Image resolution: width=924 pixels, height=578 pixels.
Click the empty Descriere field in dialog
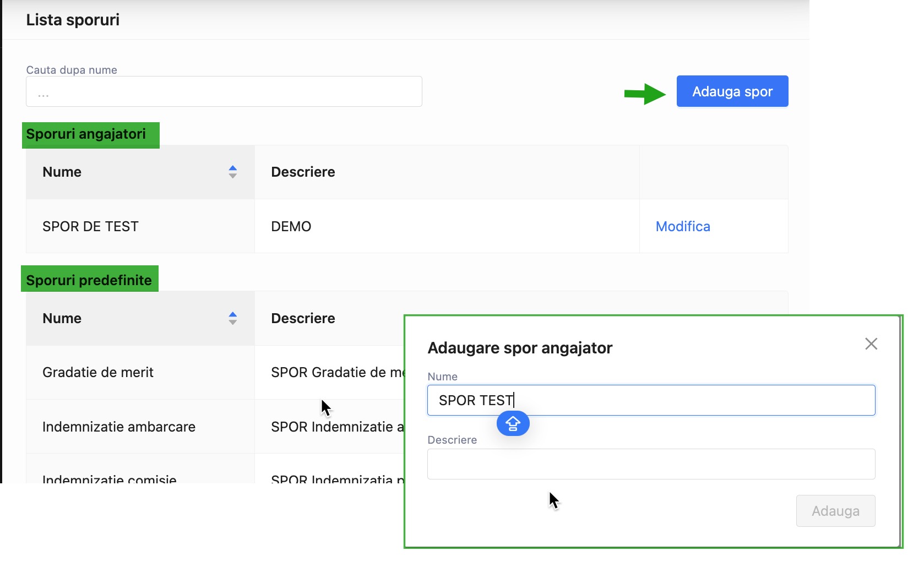651,464
